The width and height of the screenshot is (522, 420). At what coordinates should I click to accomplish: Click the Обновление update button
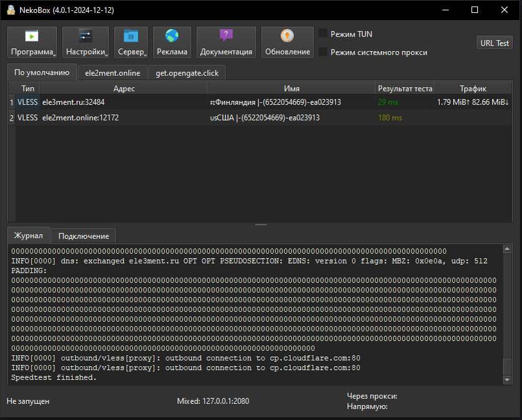[288, 43]
